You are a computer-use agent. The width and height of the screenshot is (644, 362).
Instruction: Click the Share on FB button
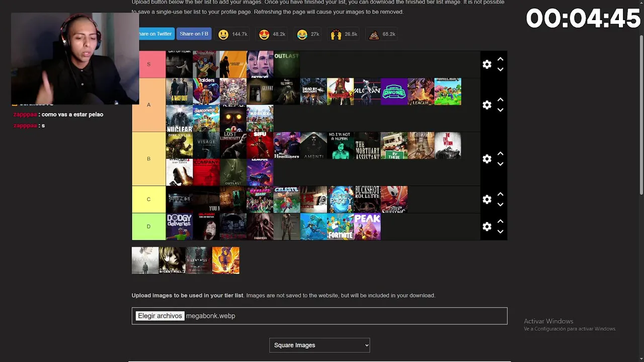click(194, 34)
